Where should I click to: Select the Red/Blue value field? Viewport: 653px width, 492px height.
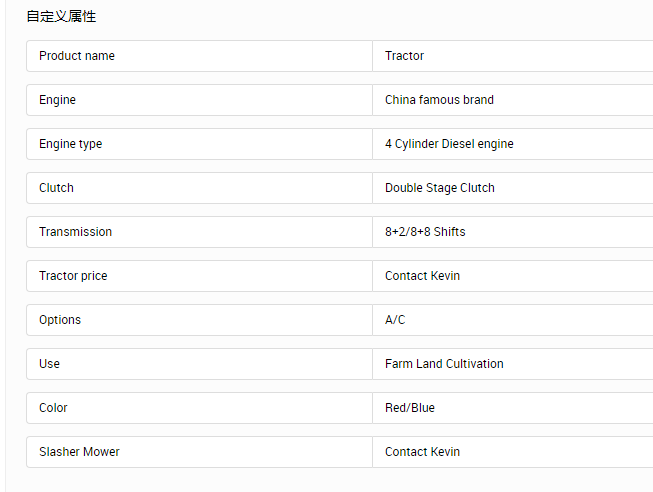513,408
